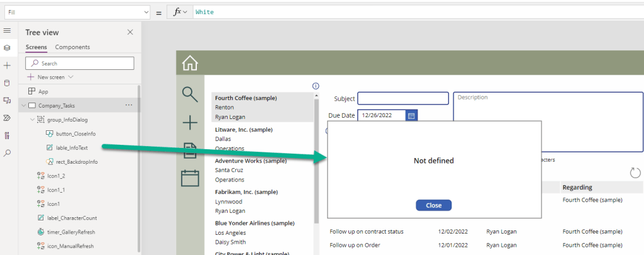644x255 pixels.
Task: Select the Tree view layers icon
Action: 7,48
